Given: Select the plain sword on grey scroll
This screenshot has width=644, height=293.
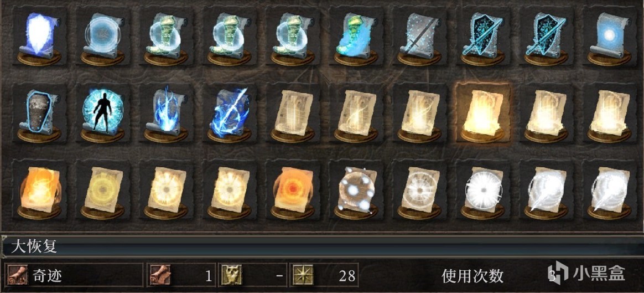Looking at the screenshot, I should pyautogui.click(x=419, y=36).
